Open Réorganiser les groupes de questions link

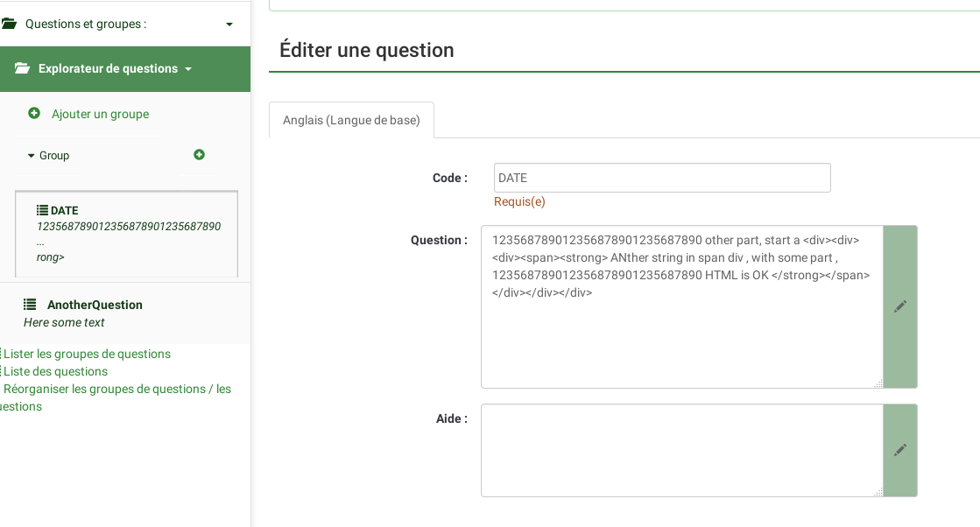coord(117,389)
